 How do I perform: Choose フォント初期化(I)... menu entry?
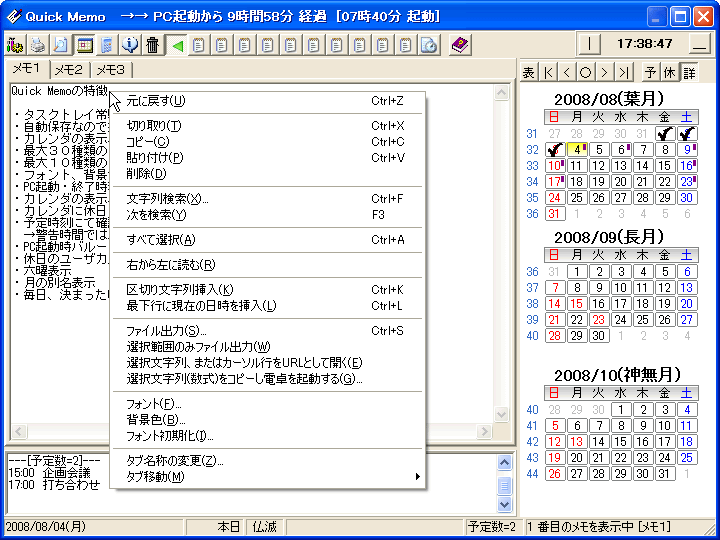point(269,436)
